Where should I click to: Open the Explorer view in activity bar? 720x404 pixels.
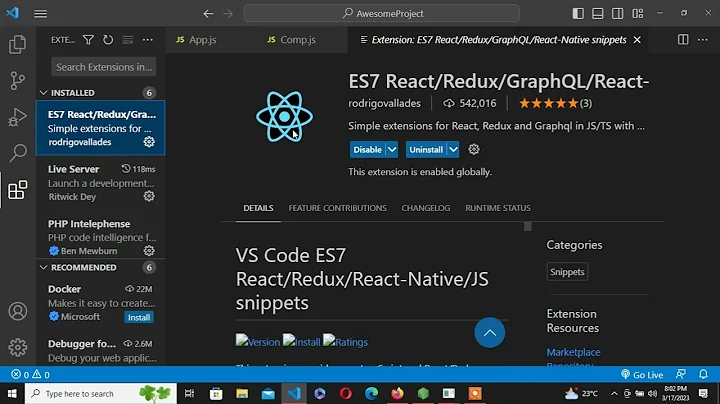17,45
